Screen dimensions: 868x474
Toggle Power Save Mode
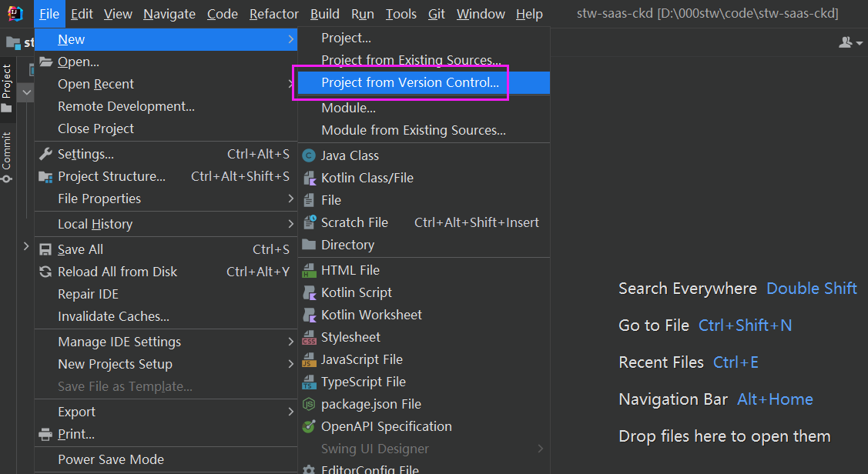[111, 459]
